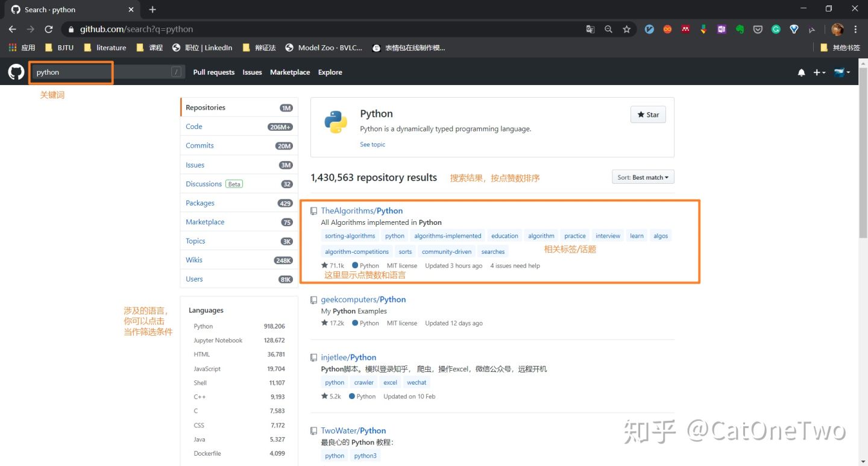Open the injetlee/Python repository
The width and height of the screenshot is (868, 466).
point(348,357)
